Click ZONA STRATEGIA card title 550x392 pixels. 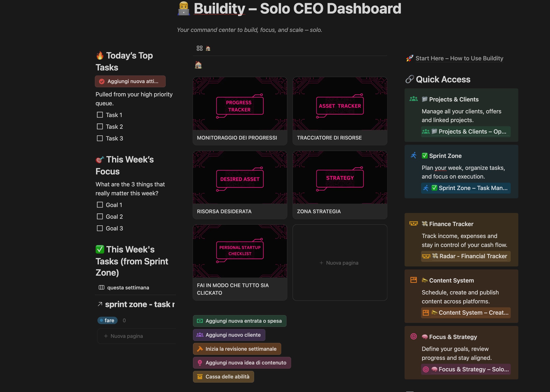319,211
